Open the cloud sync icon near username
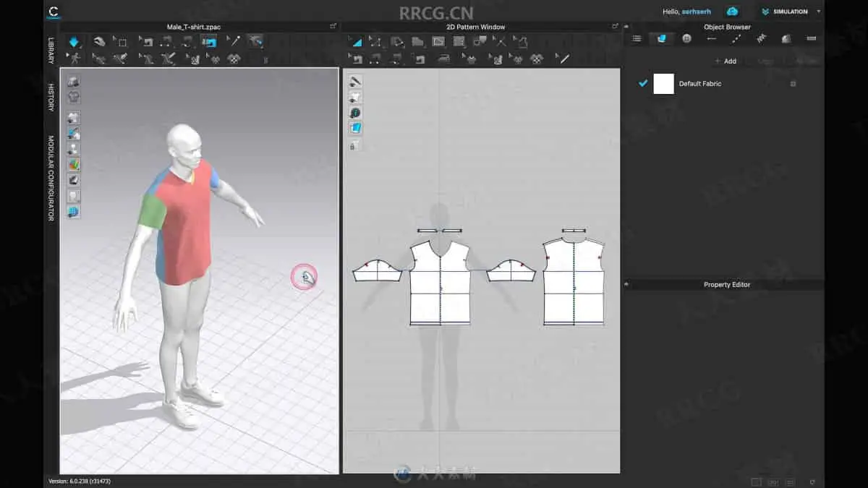 coord(732,11)
